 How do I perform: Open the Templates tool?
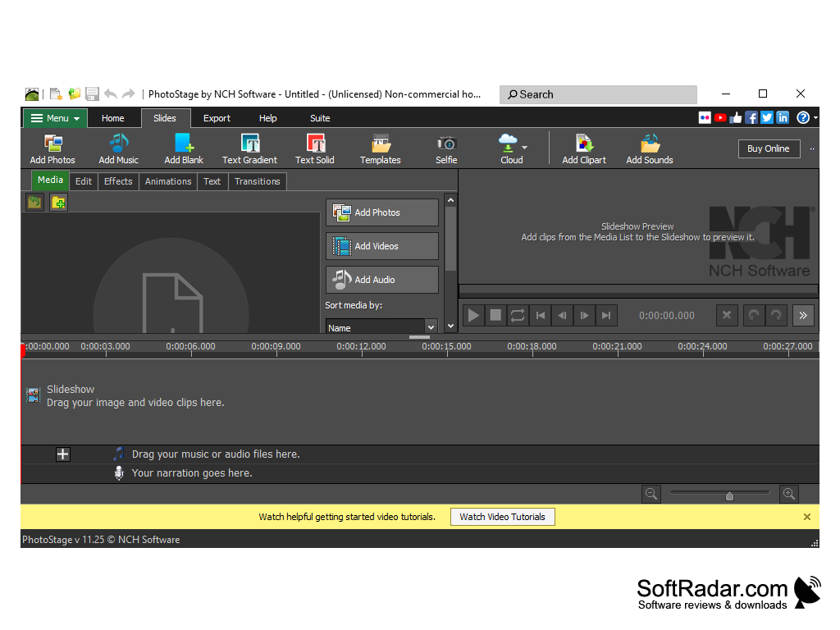point(381,149)
